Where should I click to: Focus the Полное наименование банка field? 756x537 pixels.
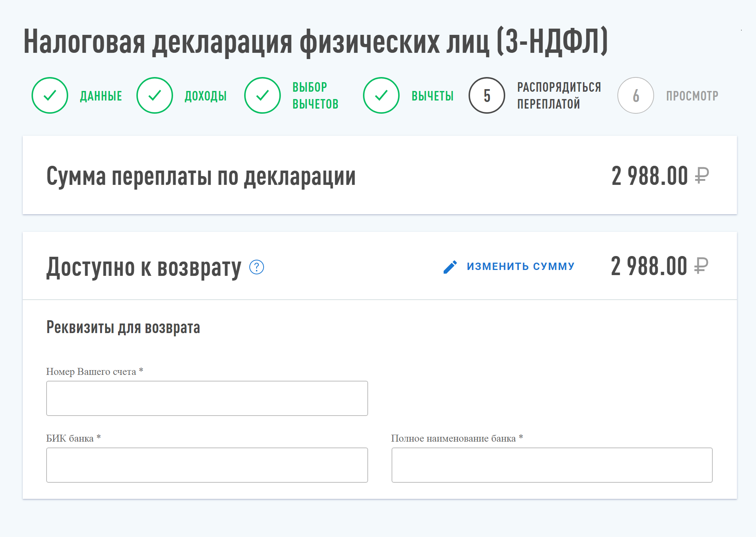[552, 465]
